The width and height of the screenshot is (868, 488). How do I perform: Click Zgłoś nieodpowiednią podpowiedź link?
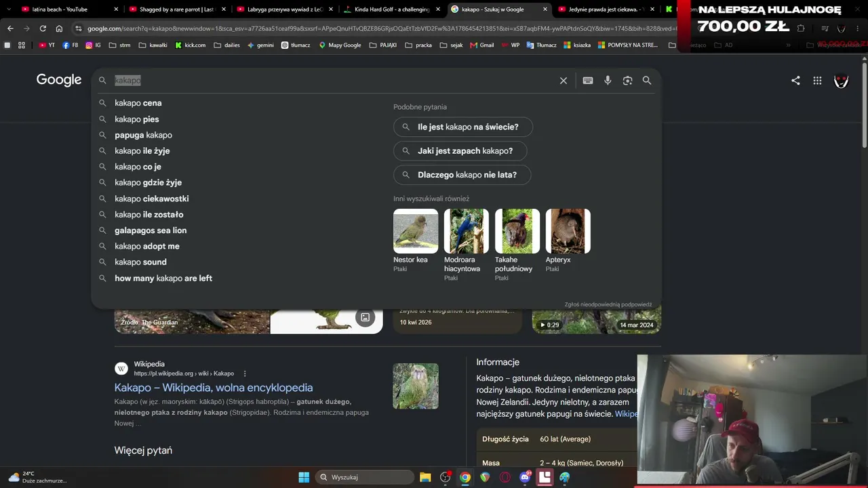[x=608, y=305]
